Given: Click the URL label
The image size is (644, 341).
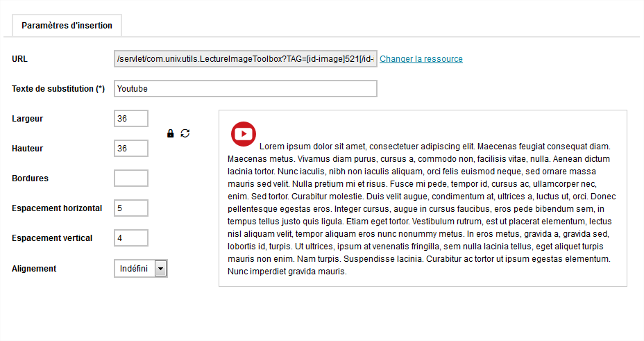Looking at the screenshot, I should 19,59.
